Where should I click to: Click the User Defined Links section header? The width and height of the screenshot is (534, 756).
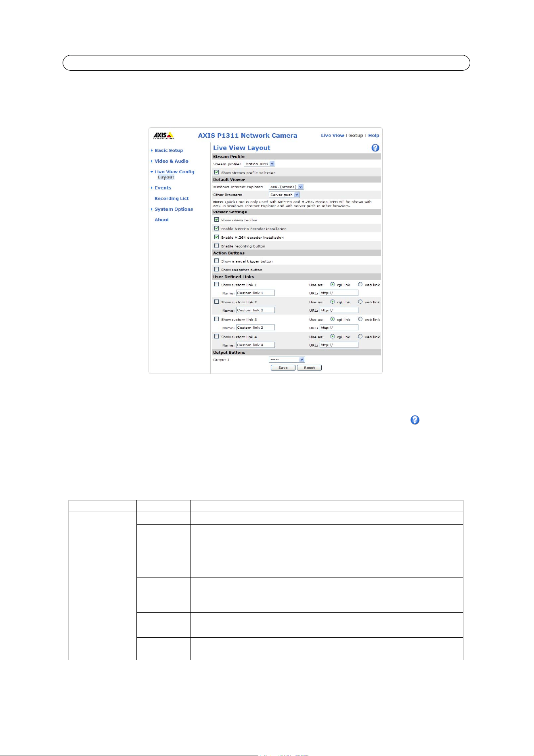296,277
